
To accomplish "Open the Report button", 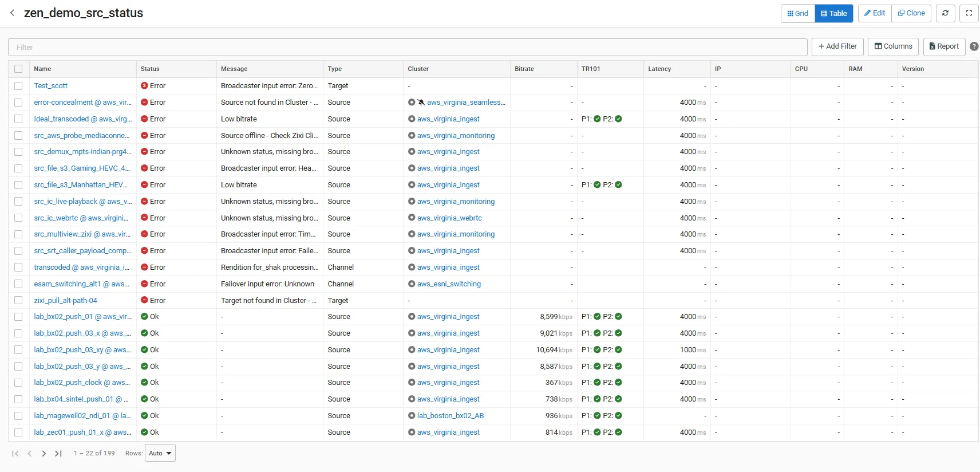I will click(944, 46).
